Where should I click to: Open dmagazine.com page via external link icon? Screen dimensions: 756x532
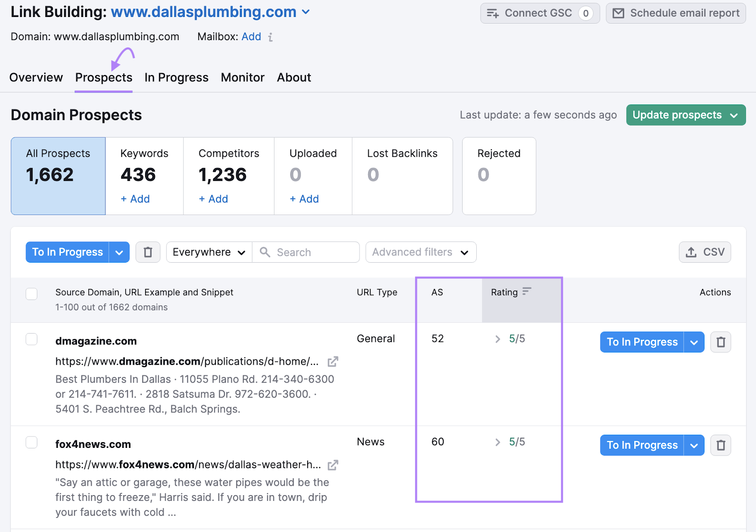(x=333, y=361)
